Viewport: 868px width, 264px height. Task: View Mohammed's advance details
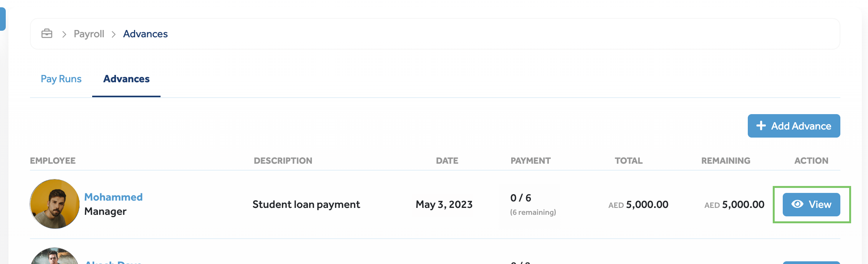click(811, 204)
